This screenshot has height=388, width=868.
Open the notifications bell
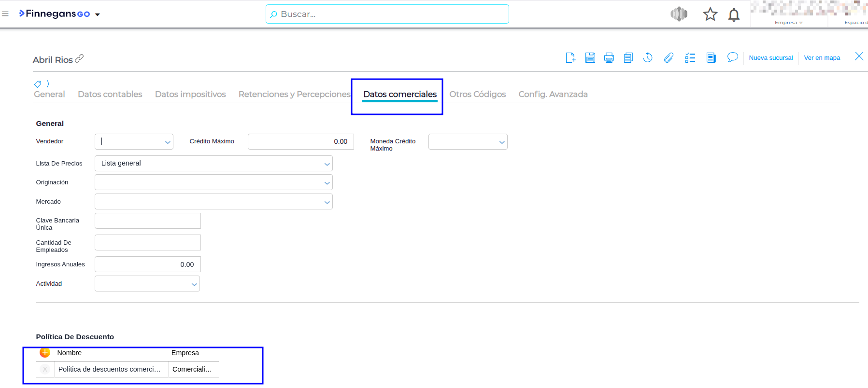734,15
